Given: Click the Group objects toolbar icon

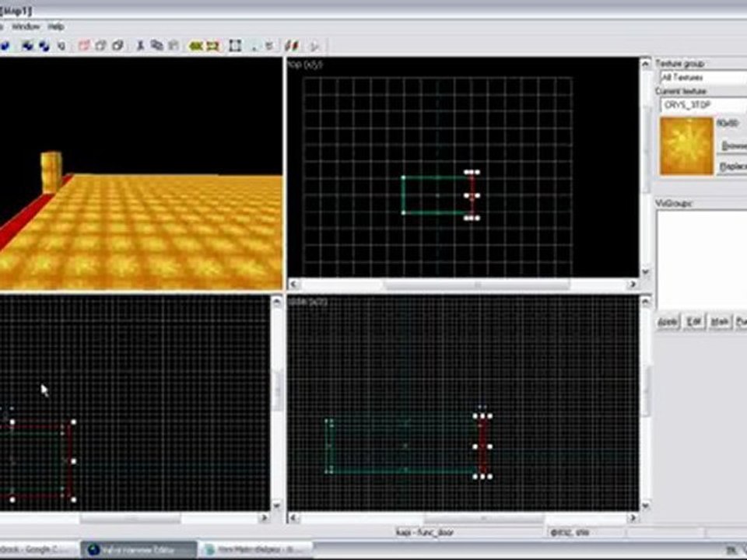Looking at the screenshot, I should (28, 46).
